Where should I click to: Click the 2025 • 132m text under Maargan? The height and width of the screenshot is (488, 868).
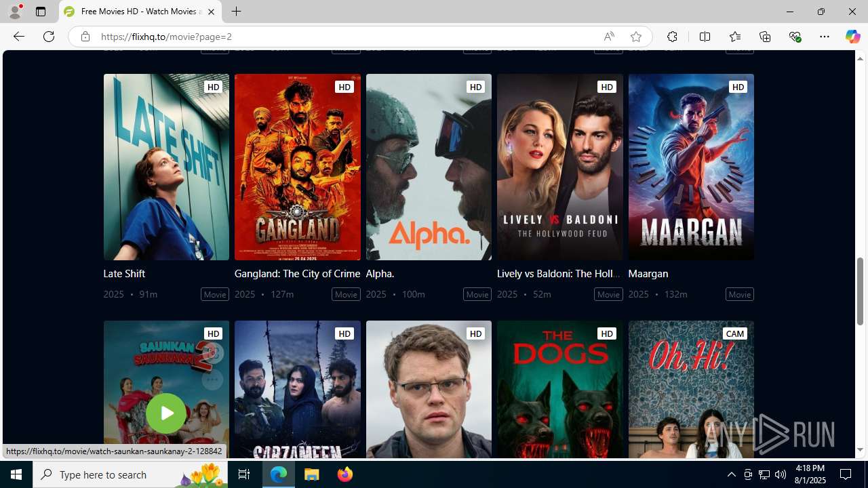tap(658, 294)
